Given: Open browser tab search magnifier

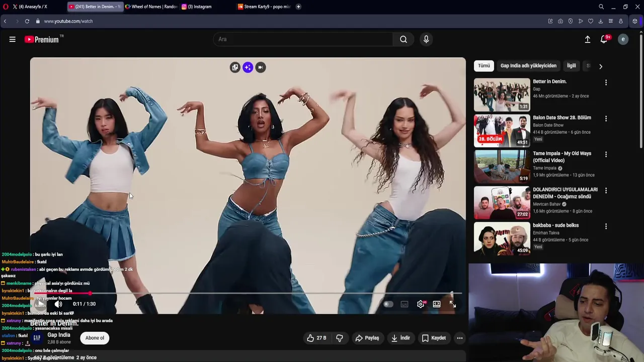Looking at the screenshot, I should (x=601, y=7).
